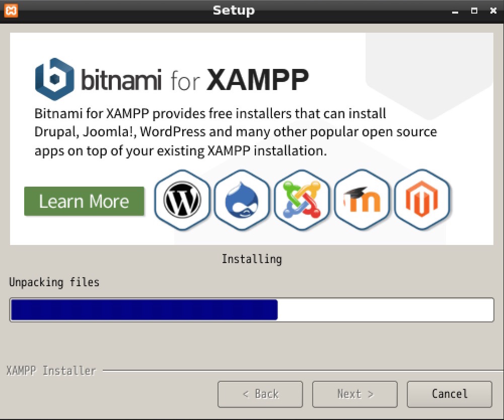The image size is (504, 420).
Task: Click the disabled Back button
Action: 260,394
